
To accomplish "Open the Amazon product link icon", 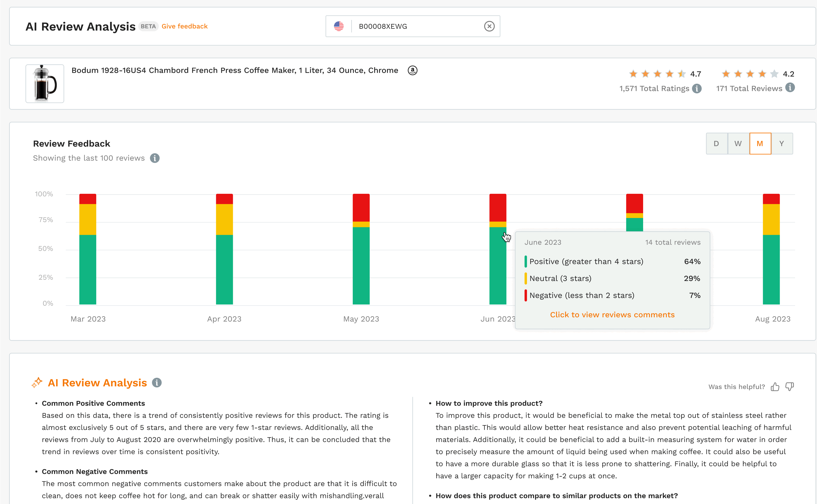I will (412, 70).
